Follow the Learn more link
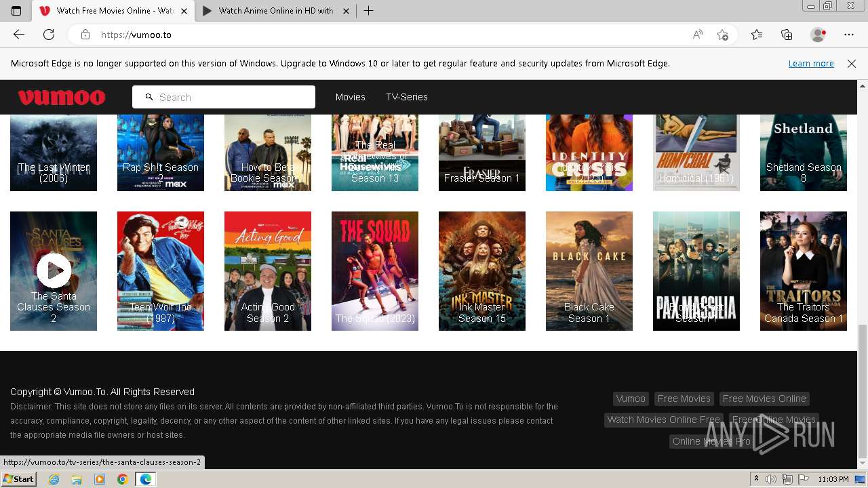Screen dimensions: 868x488 point(811,64)
